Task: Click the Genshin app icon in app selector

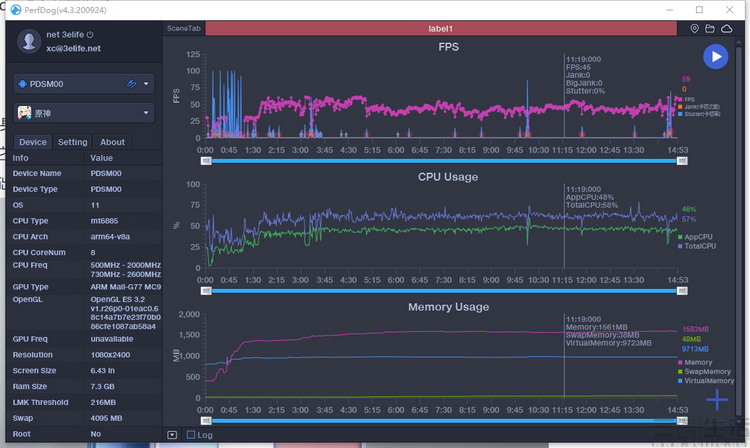Action: pyautogui.click(x=24, y=113)
